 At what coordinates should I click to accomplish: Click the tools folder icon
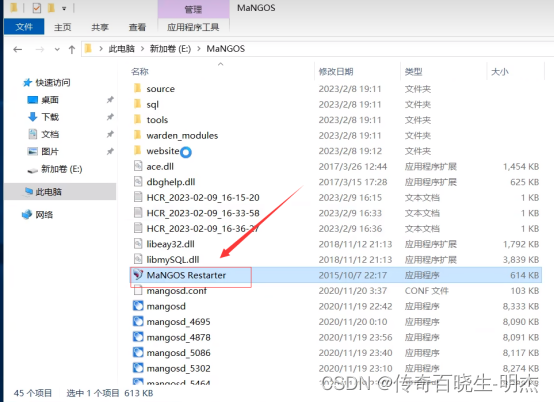point(138,119)
